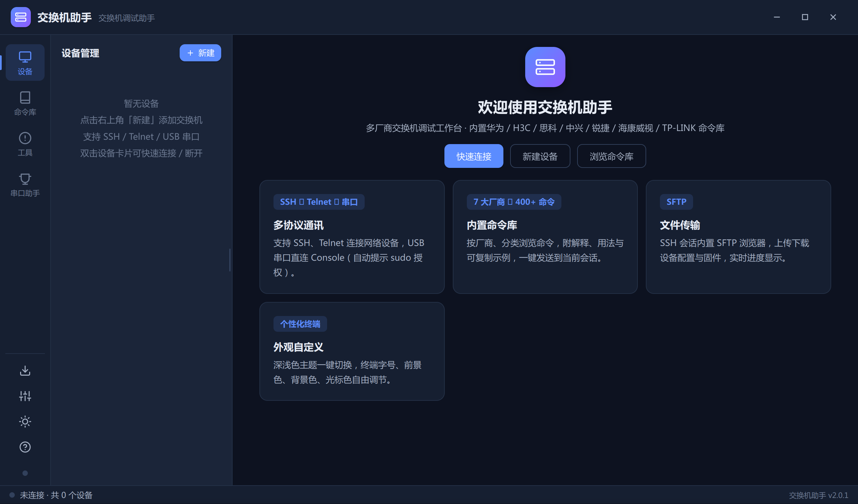The image size is (858, 504).
Task: Click the SSH Telnet 串口 tag
Action: point(319,202)
